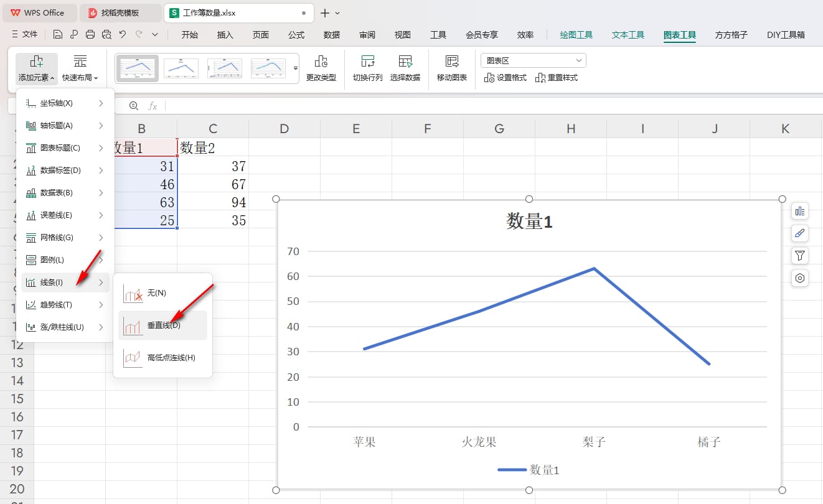
Task: Click the chart style brush side button
Action: 800,234
